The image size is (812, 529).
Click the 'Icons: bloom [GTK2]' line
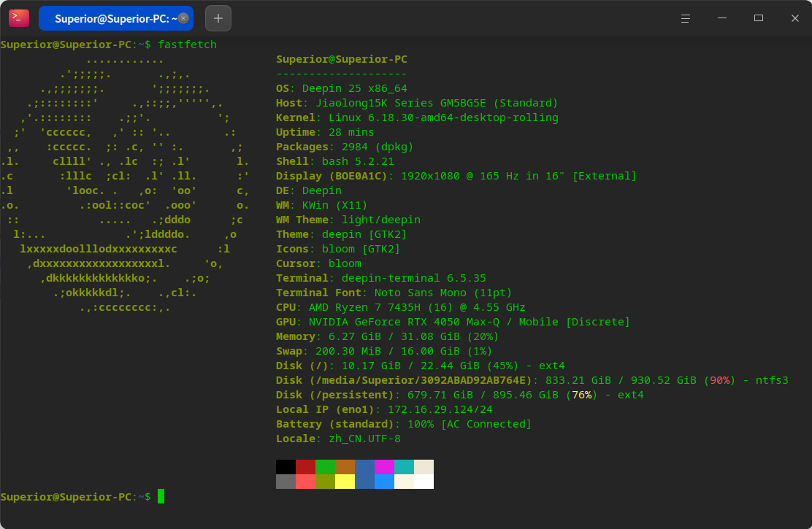(338, 249)
